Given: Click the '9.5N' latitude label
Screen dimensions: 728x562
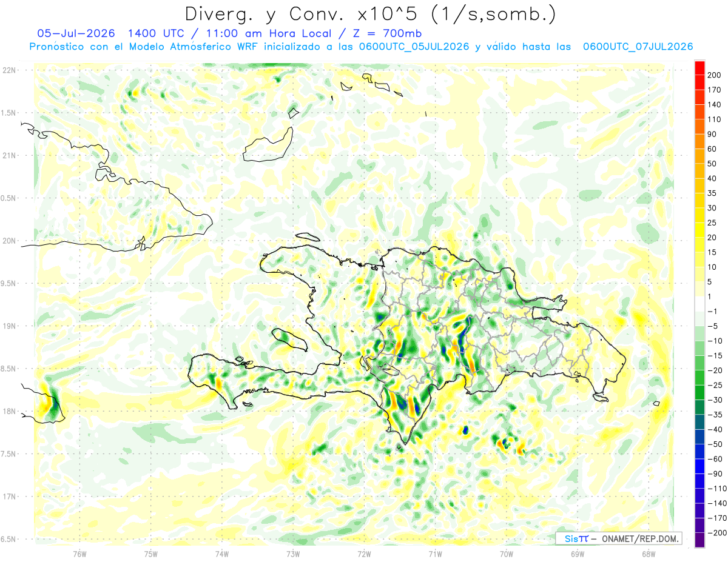Looking at the screenshot, I should (9, 283).
